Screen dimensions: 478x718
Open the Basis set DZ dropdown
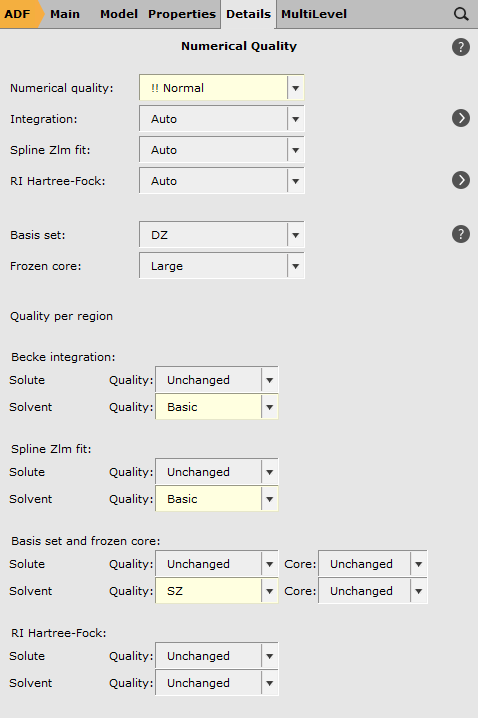[x=222, y=235]
